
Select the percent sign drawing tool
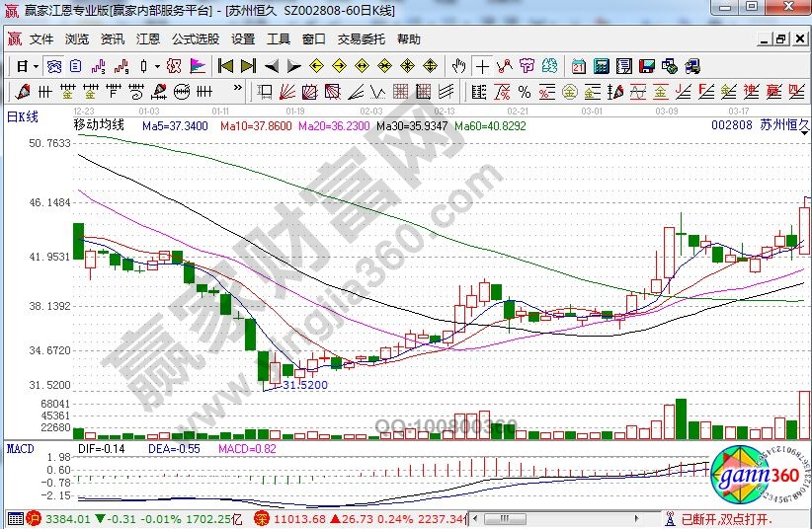(524, 92)
